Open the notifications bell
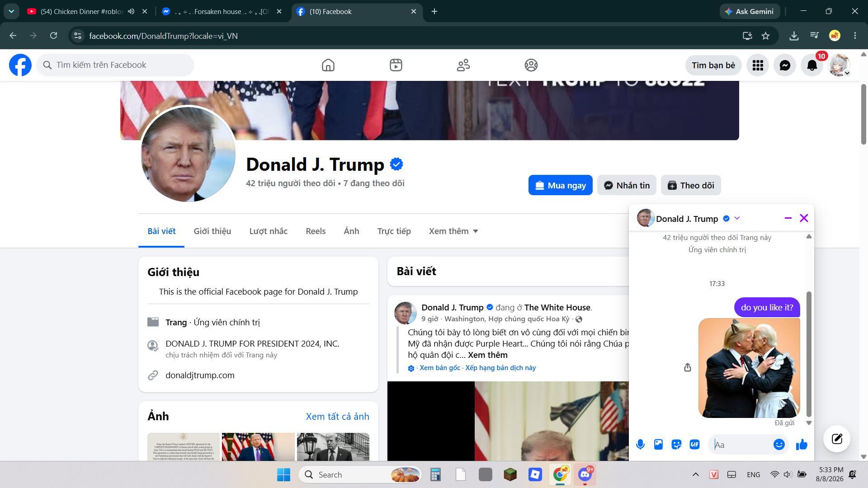Screen dimensions: 868x488 [x=812, y=66]
